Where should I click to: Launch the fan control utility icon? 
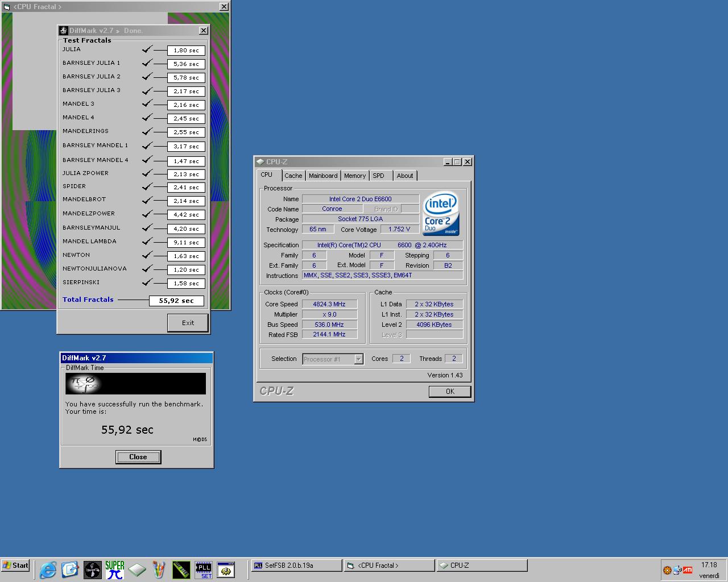coord(92,569)
